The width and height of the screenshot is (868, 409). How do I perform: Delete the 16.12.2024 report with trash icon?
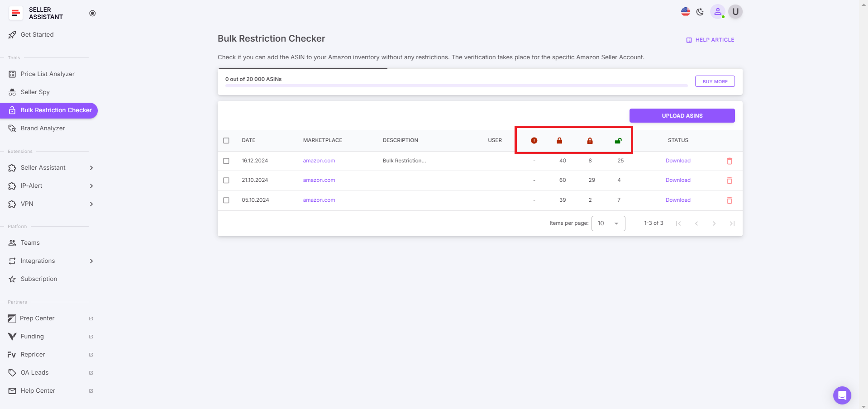pyautogui.click(x=729, y=161)
